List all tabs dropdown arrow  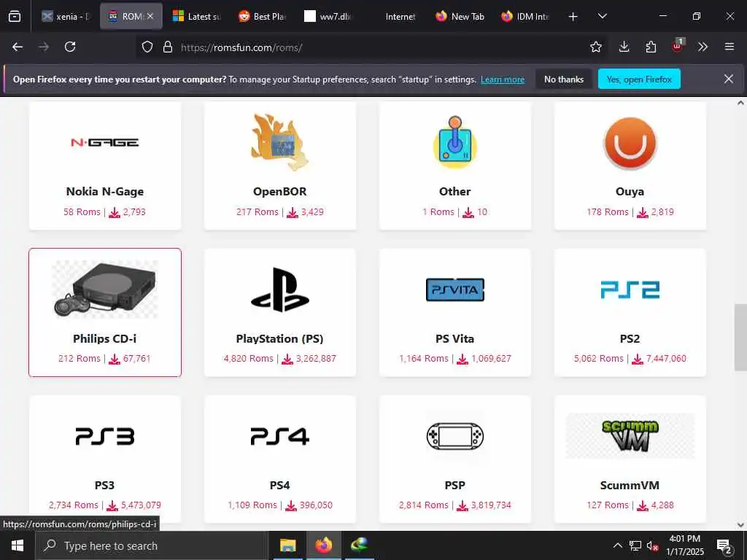pos(602,16)
